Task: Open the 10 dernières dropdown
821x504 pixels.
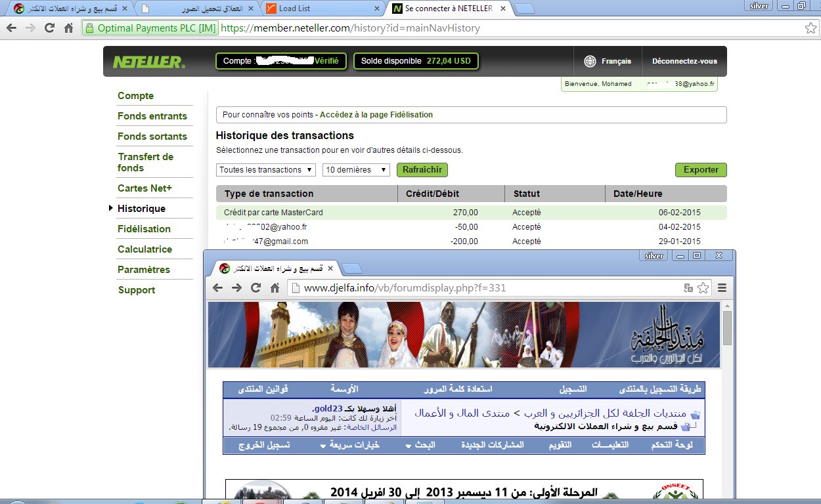Action: (356, 170)
